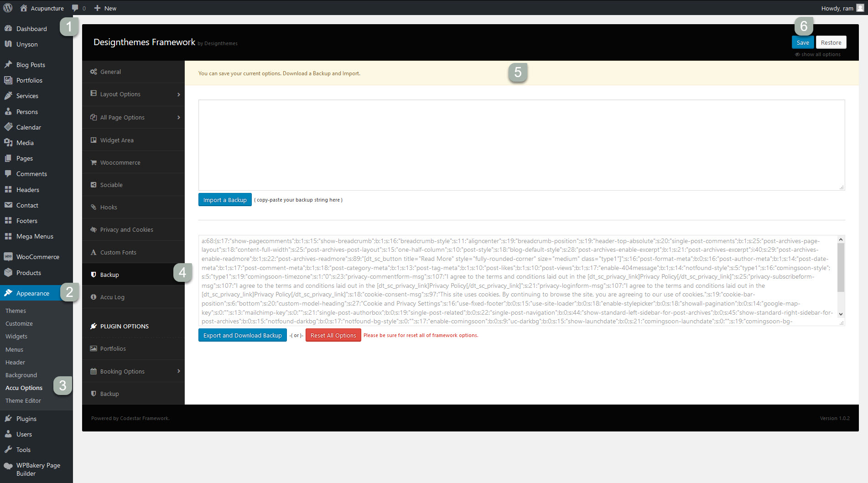The height and width of the screenshot is (483, 868).
Task: Open Comments menu in sidebar
Action: tap(36, 174)
